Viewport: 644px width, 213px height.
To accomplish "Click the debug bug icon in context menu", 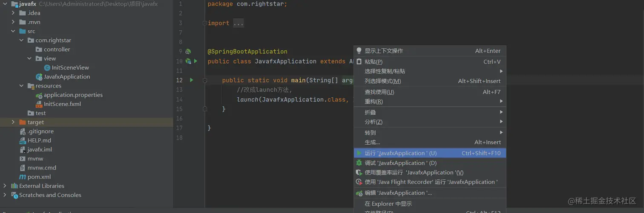I will [359, 163].
